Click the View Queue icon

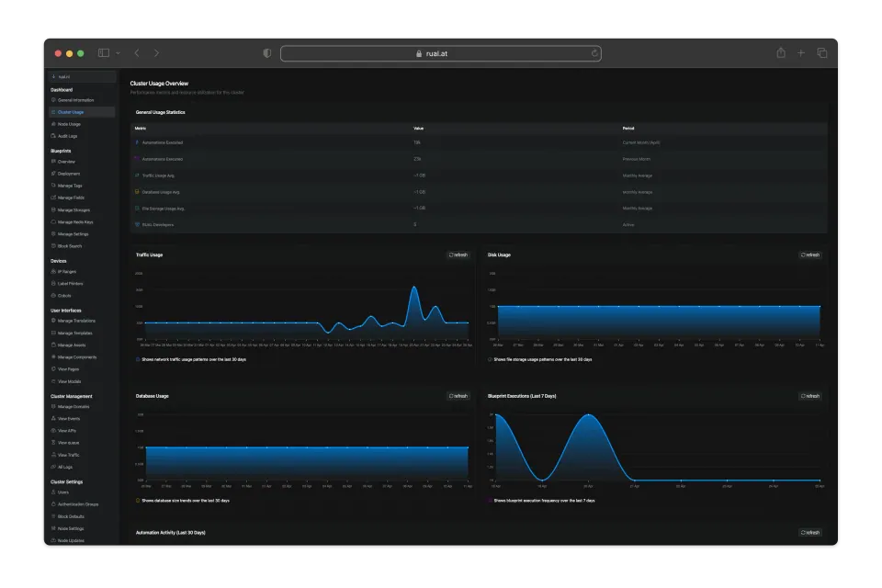click(x=53, y=443)
